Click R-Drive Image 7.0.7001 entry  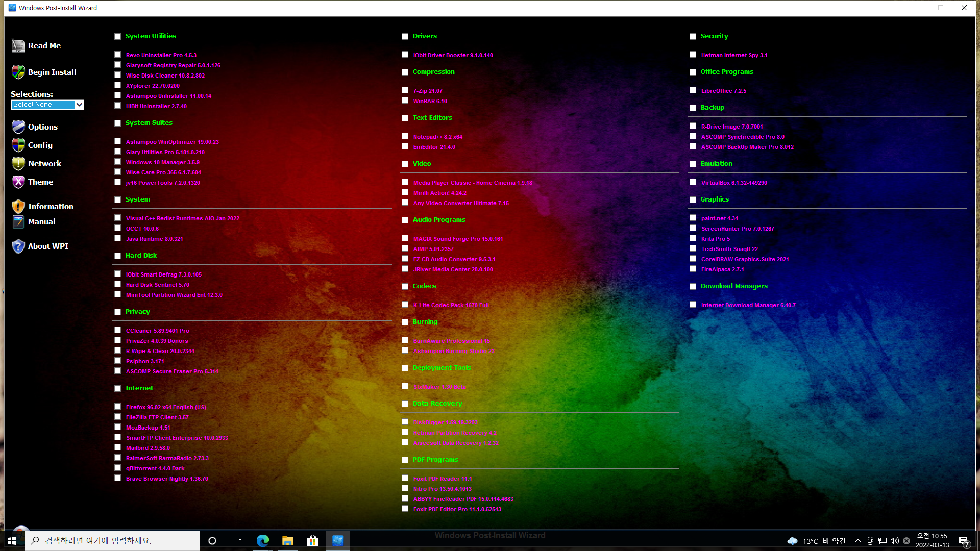[x=732, y=127]
